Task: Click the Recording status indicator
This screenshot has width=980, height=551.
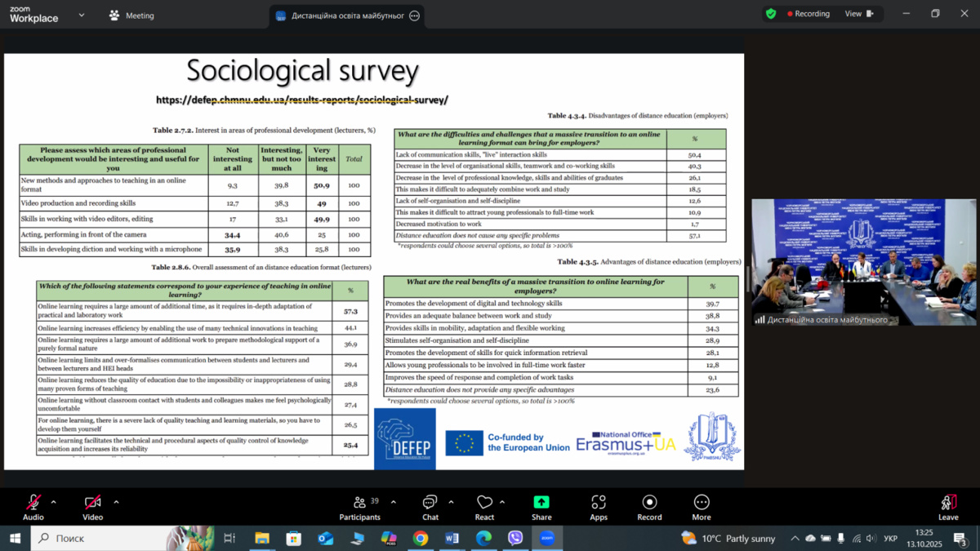Action: (x=808, y=14)
